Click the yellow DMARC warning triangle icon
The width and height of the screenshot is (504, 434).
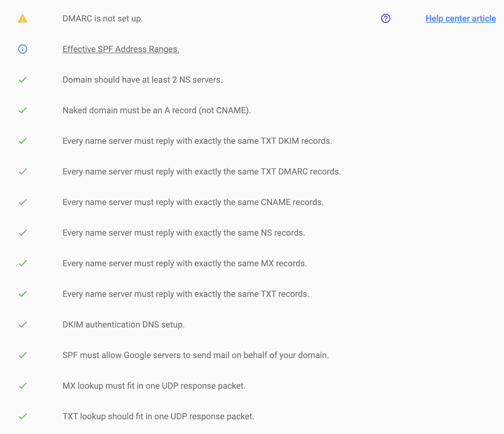(x=23, y=19)
